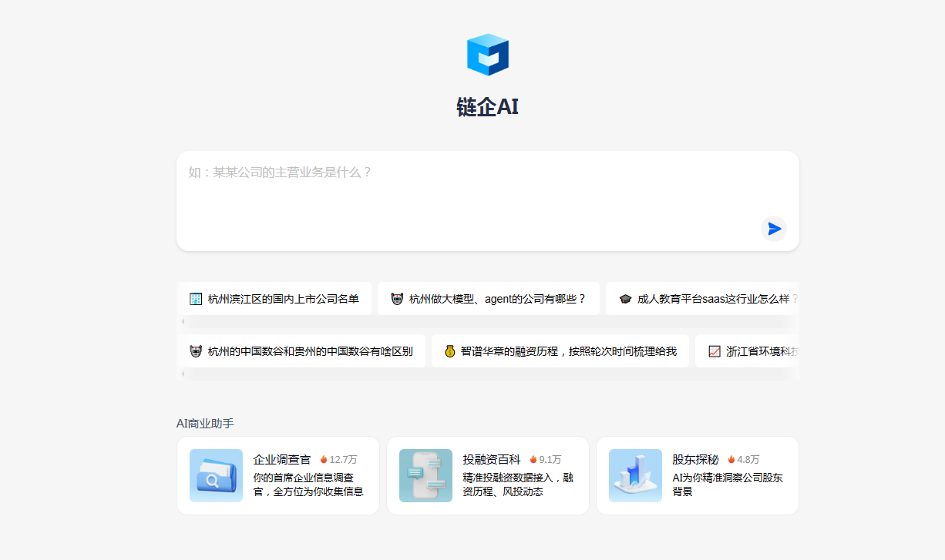Select suggestion 杭州的中国数谷和贵州的中国数谷有啥区别
Viewport: 945px width, 560px height.
(x=301, y=351)
